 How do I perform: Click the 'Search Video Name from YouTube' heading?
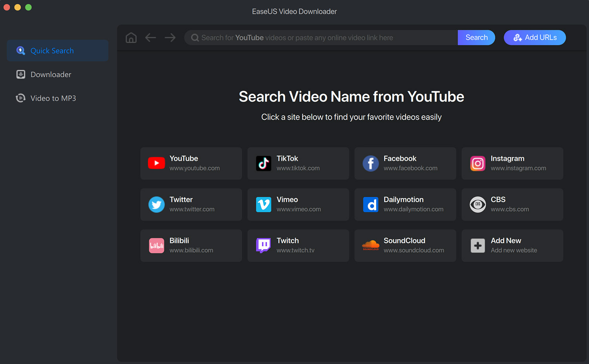point(351,97)
